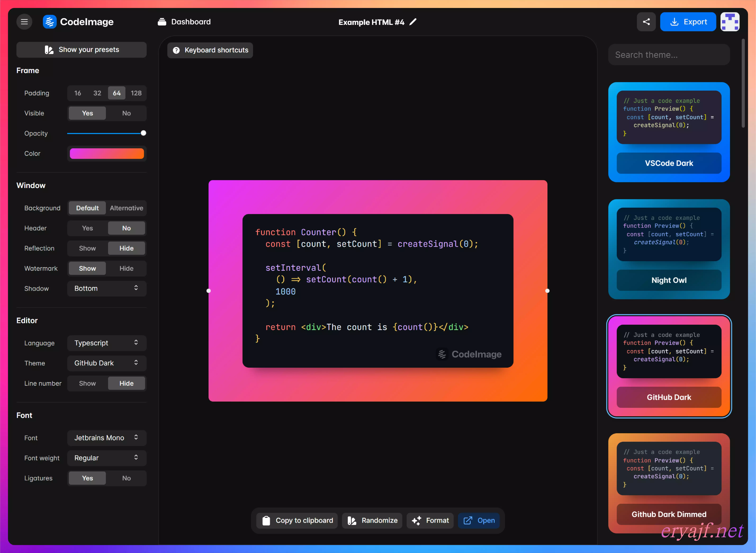
Task: Open the Language dropdown
Action: [107, 343]
